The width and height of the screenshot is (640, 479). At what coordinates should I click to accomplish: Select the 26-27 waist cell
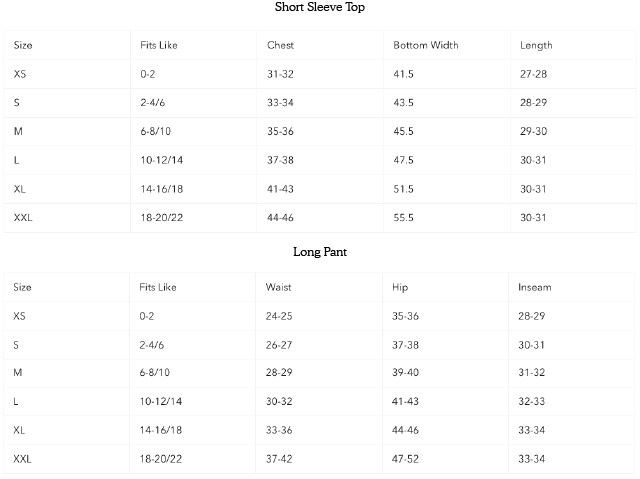pyautogui.click(x=279, y=345)
